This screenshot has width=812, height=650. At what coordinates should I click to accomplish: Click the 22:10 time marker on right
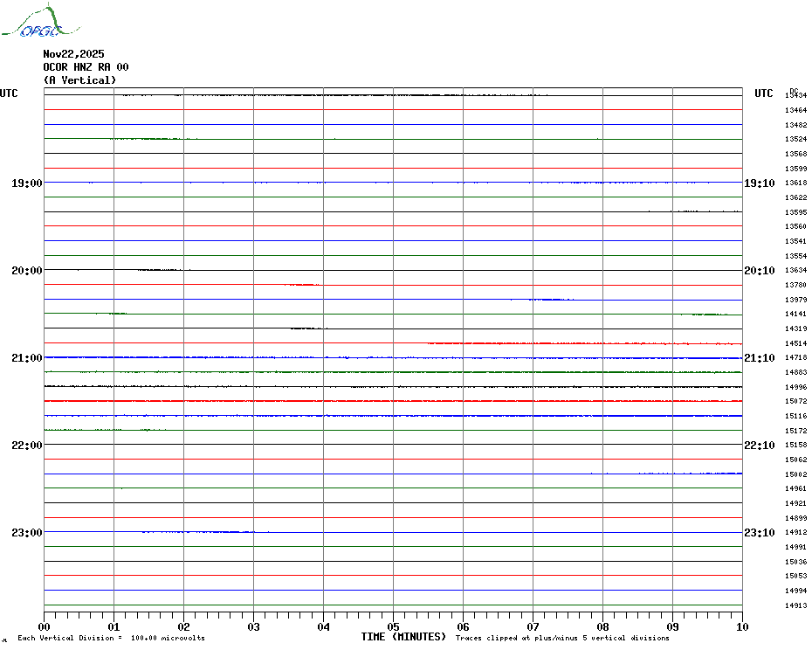(759, 446)
